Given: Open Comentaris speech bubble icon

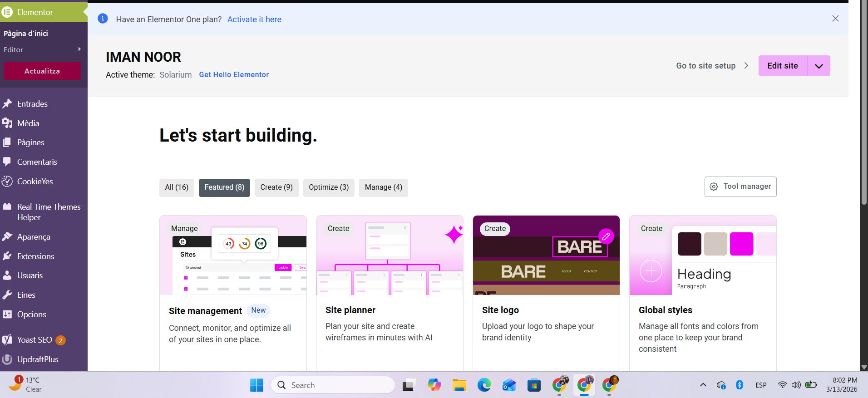Looking at the screenshot, I should coord(7,162).
